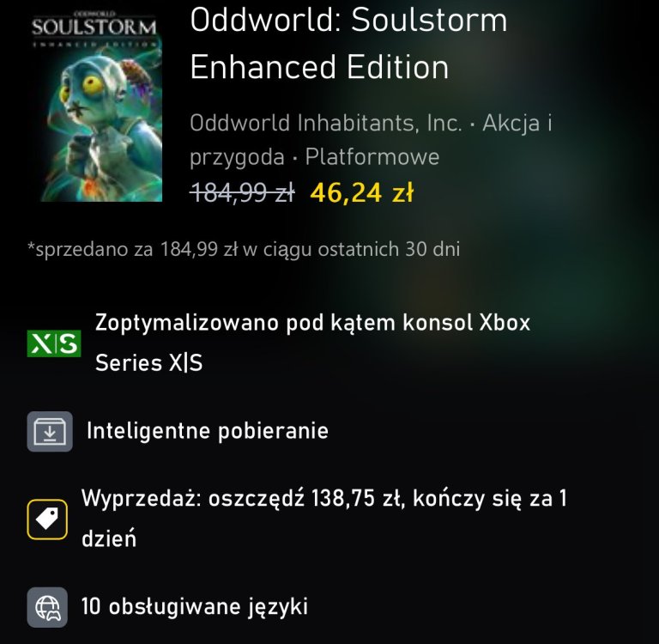This screenshot has width=659, height=644.
Task: Click the Series X|S text line
Action: click(148, 362)
